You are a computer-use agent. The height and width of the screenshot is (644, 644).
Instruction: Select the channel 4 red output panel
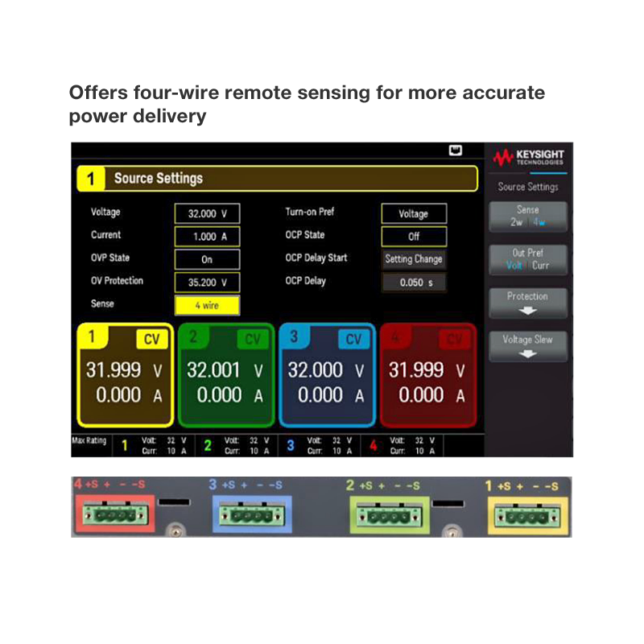428,375
